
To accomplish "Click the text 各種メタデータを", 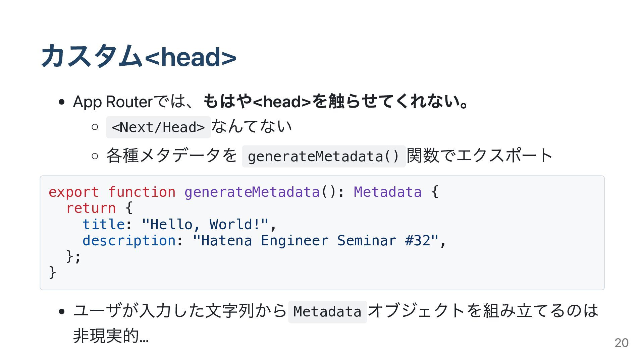I will coord(171,156).
